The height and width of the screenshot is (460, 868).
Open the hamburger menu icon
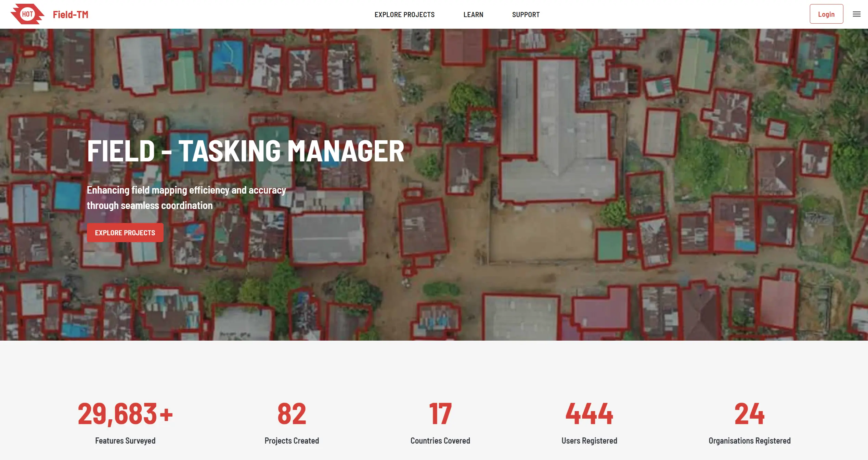pyautogui.click(x=856, y=14)
